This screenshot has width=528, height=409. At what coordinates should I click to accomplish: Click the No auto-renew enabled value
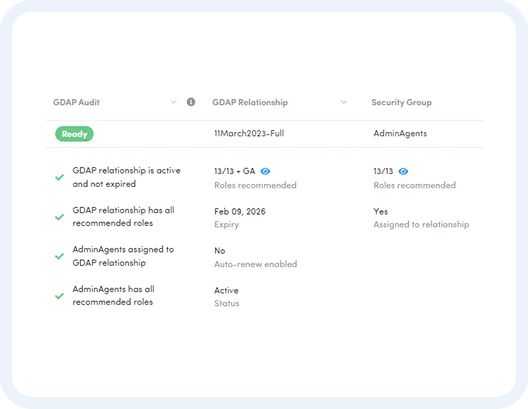point(220,251)
